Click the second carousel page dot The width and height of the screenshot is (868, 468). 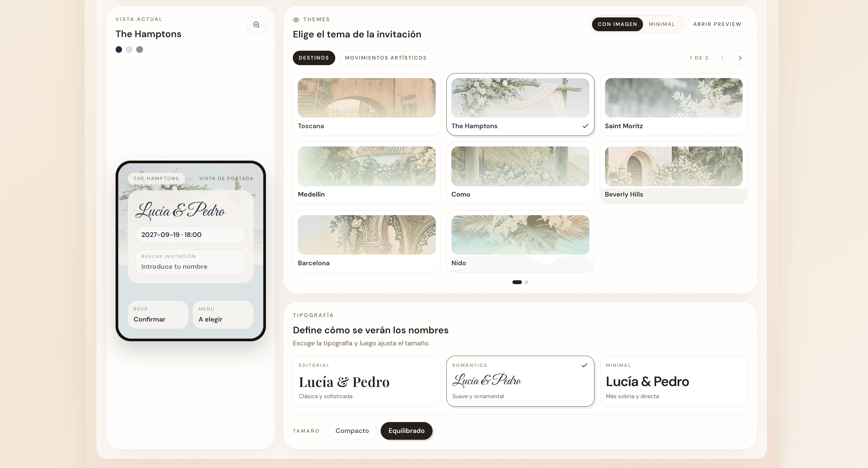coord(526,282)
